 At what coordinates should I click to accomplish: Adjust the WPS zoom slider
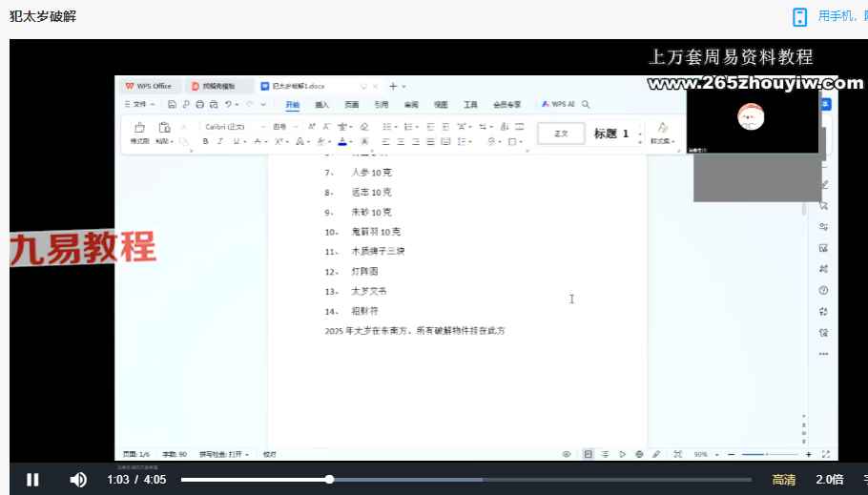(769, 454)
